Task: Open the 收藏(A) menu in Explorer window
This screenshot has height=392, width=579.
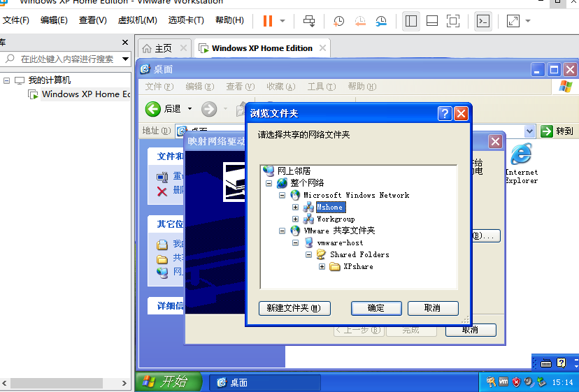Action: tap(281, 87)
